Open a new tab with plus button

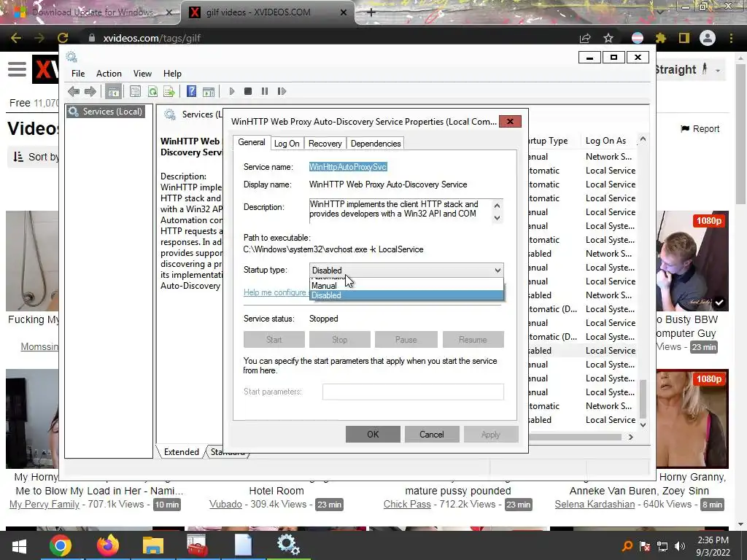371,12
